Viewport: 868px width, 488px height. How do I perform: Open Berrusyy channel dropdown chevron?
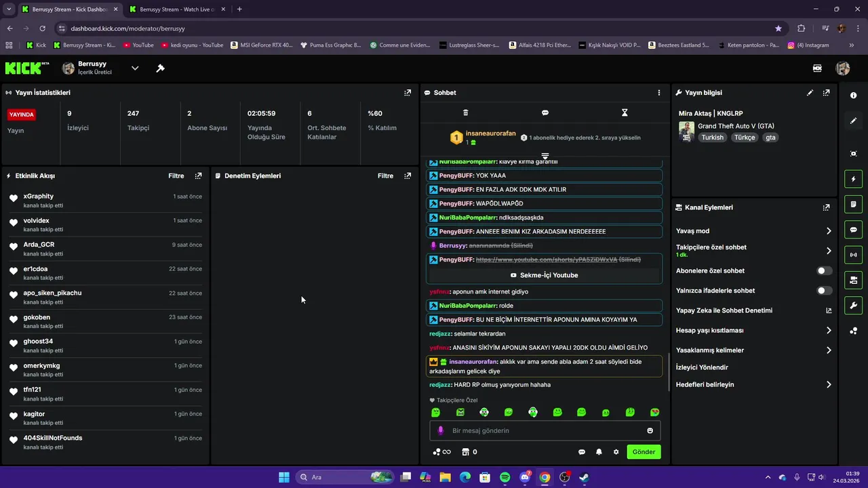134,68
